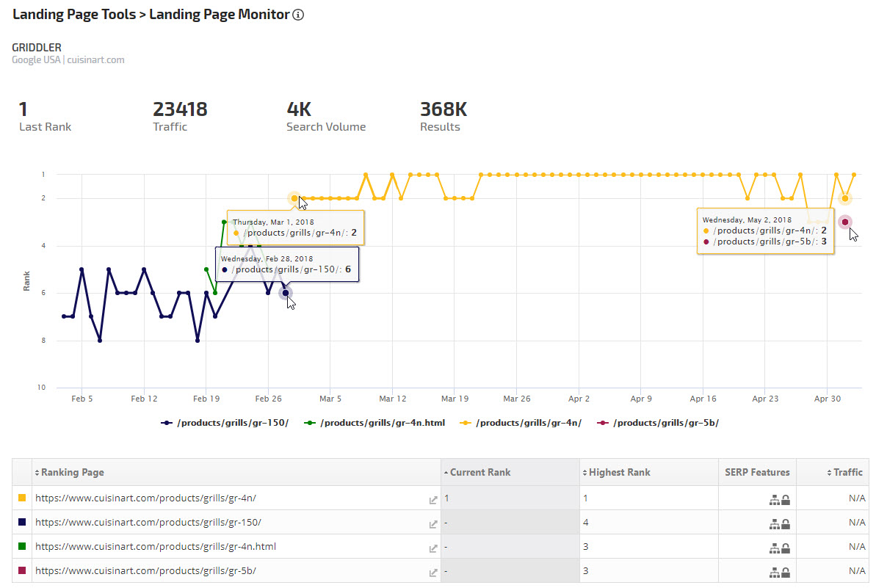Open external link icon for gr-4n/ row
Viewport: 876px width, 588px height.
pyautogui.click(x=433, y=500)
